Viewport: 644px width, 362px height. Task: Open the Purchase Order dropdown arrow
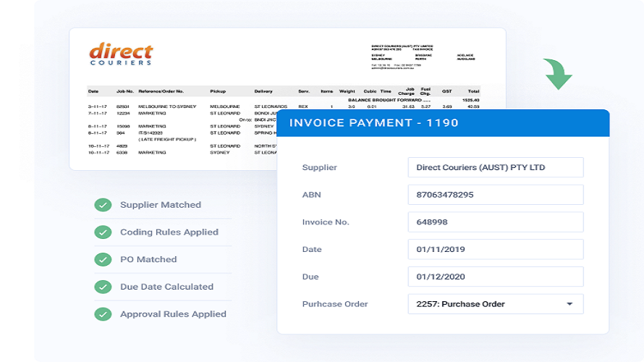(x=569, y=304)
